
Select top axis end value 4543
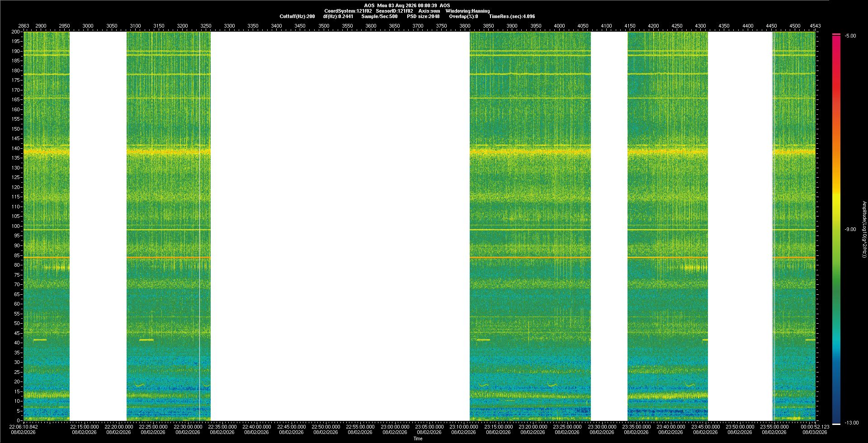(x=815, y=26)
